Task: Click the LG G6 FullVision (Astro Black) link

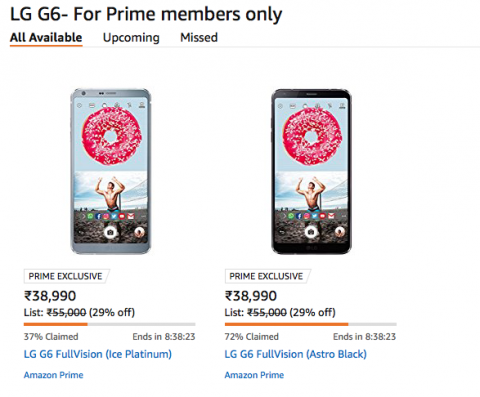Action: pos(296,354)
